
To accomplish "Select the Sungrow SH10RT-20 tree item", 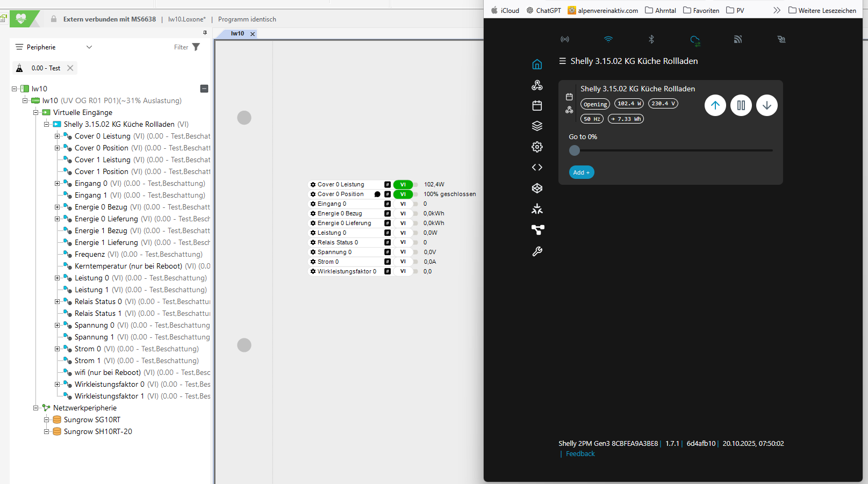I will pyautogui.click(x=98, y=431).
